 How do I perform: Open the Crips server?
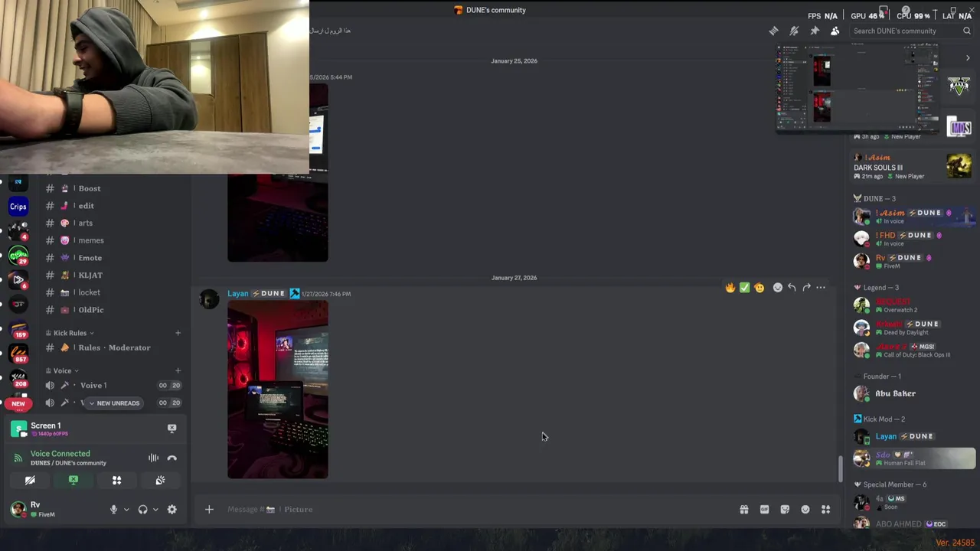pyautogui.click(x=18, y=206)
